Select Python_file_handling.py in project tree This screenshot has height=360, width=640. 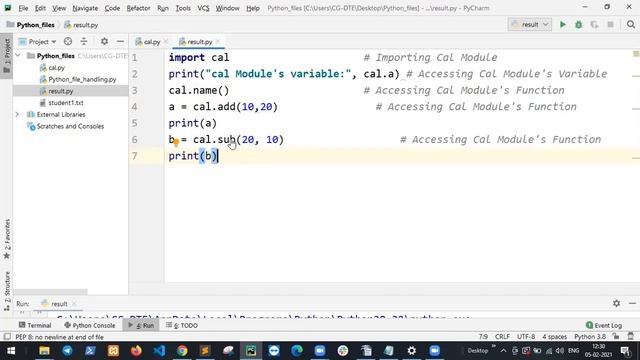pos(82,79)
